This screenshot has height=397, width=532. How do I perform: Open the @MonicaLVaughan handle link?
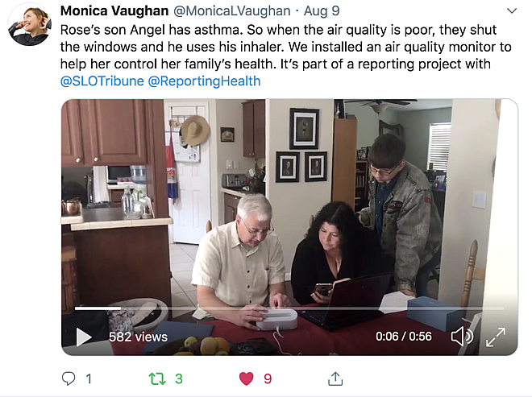(232, 10)
